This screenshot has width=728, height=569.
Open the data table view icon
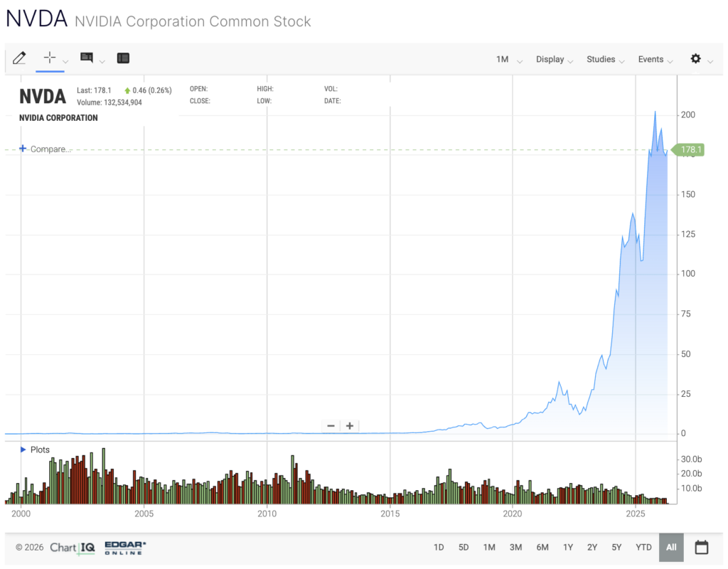click(x=123, y=58)
